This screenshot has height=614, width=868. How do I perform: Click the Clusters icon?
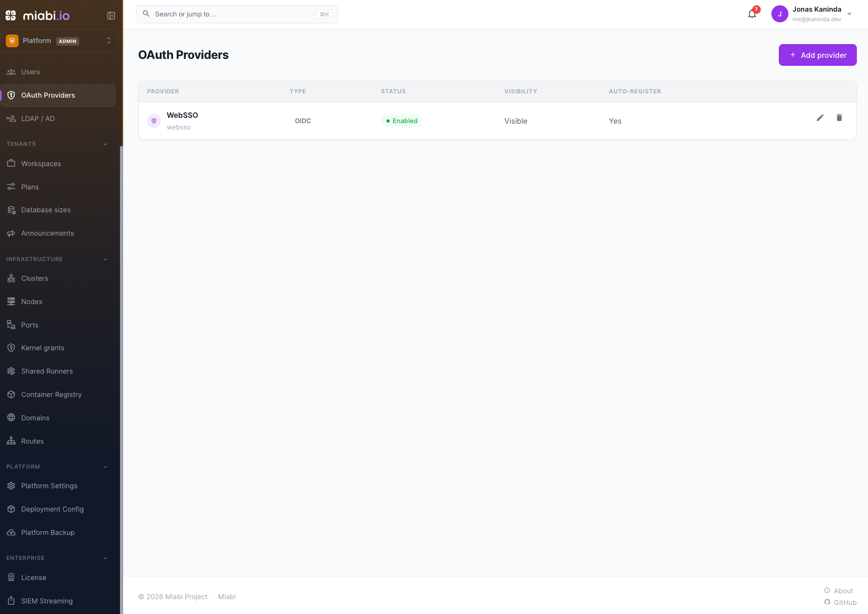click(x=11, y=279)
